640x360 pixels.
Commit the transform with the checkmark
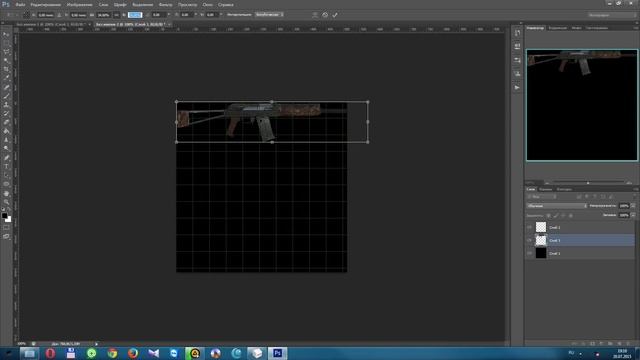click(335, 15)
